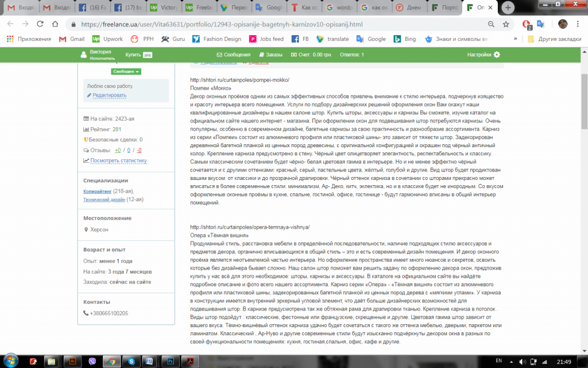Open the Посмотреть статистику link

pos(118,160)
